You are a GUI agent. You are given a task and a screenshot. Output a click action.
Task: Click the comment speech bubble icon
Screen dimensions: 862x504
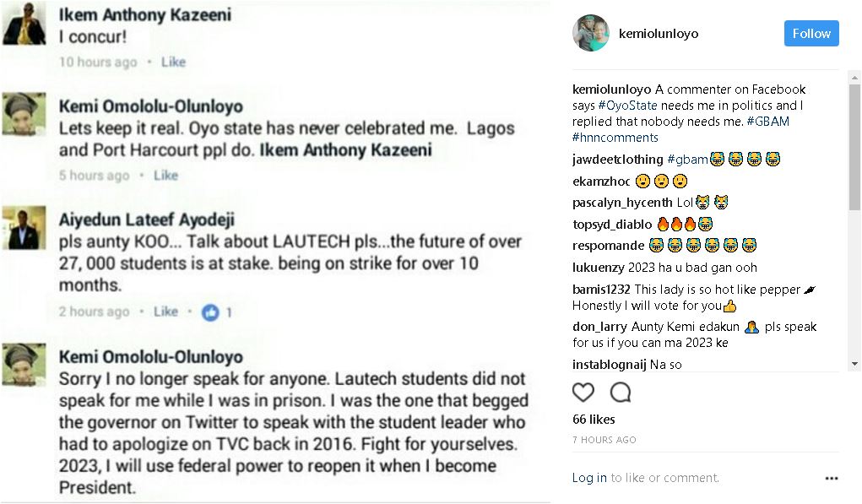(x=621, y=393)
